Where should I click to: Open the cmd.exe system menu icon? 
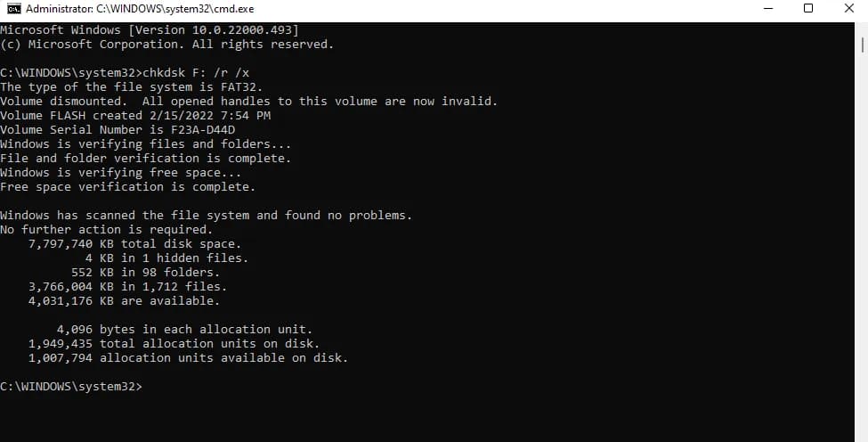[x=12, y=9]
